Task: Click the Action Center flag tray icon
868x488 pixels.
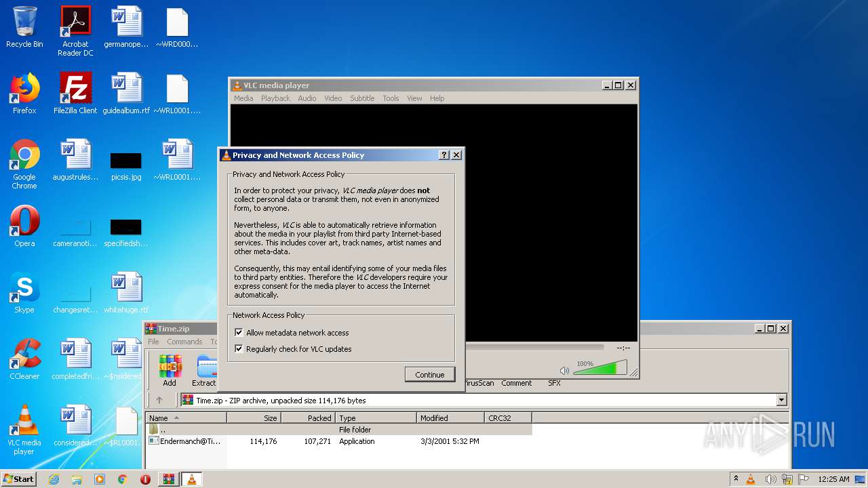Action: (804, 479)
